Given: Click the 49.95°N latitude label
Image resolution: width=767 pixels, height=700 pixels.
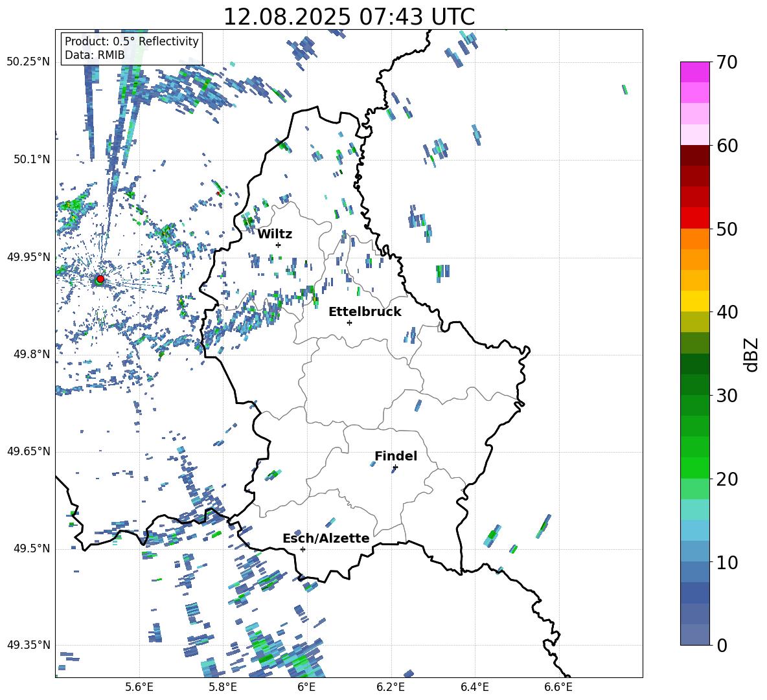Looking at the screenshot, I should click(x=29, y=256).
